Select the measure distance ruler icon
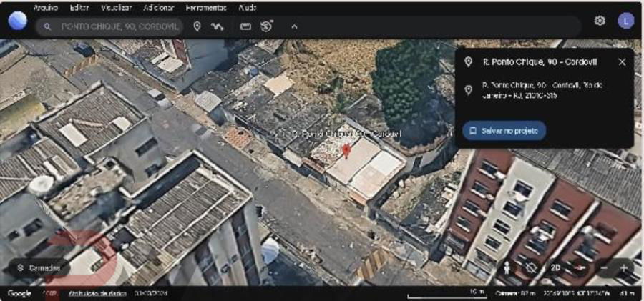Screen dimensions: 644x301 (x=245, y=26)
